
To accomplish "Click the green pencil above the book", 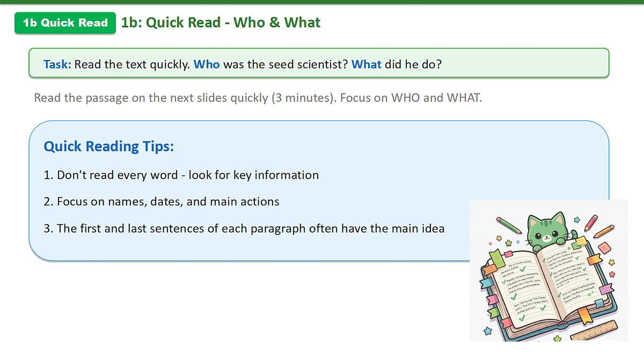I will (509, 225).
